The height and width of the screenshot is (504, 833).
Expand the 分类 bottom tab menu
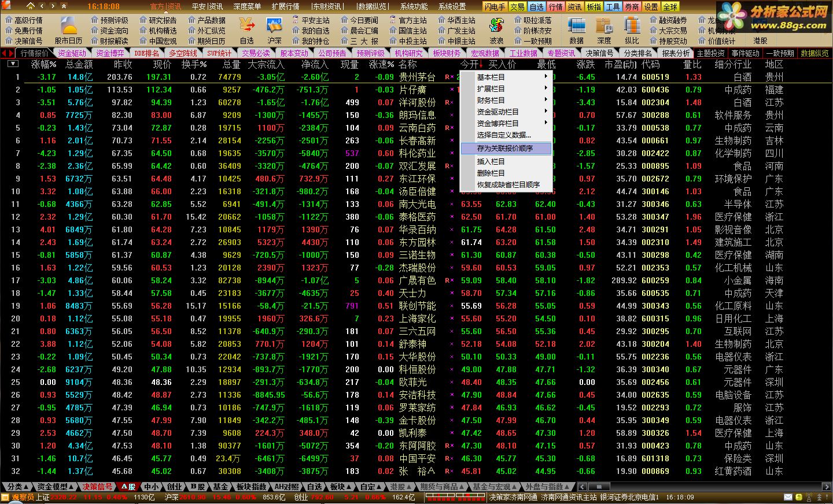click(x=19, y=487)
